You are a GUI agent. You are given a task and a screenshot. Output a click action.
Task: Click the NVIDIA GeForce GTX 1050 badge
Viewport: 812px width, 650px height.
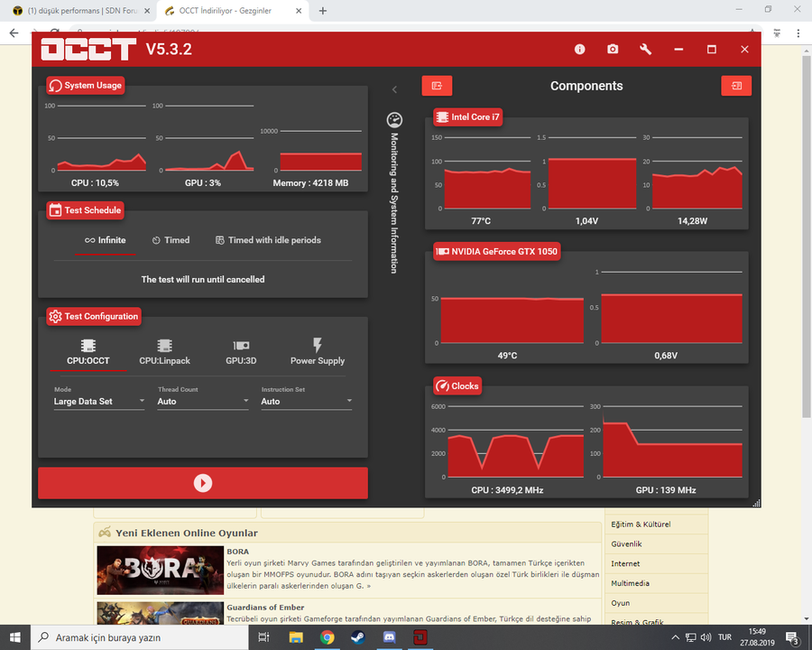click(x=497, y=252)
